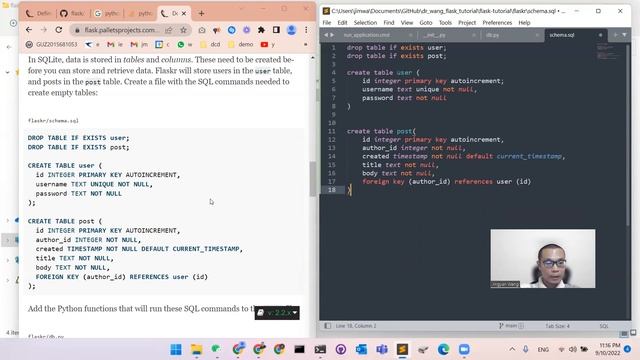
Task: Open the SQL syntax selector in status bar
Action: [x=604, y=326]
